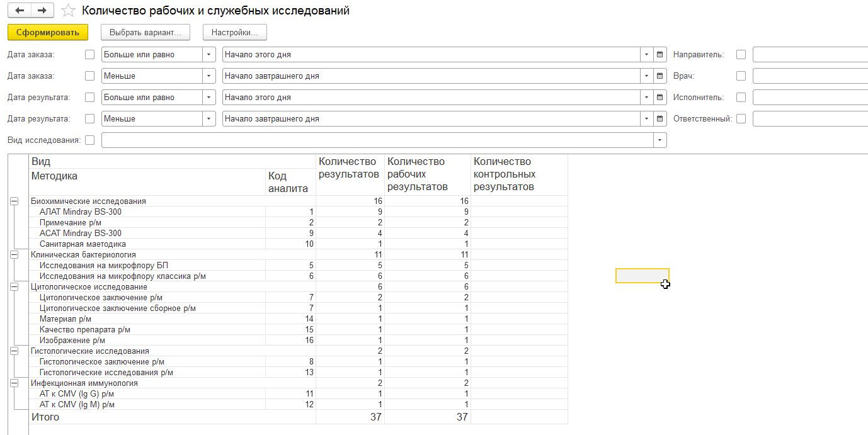Open comparison dropdown for first Дата заказа

(x=209, y=55)
